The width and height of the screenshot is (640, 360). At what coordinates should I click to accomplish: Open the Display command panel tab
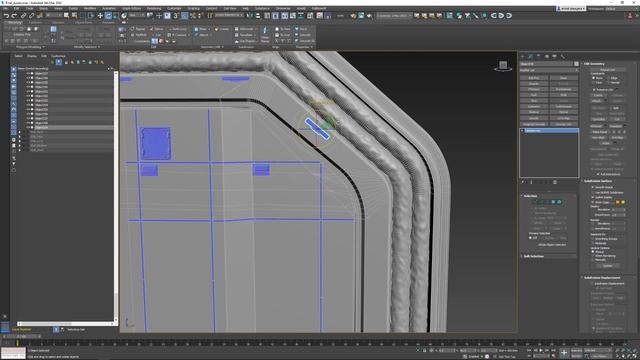click(x=555, y=56)
